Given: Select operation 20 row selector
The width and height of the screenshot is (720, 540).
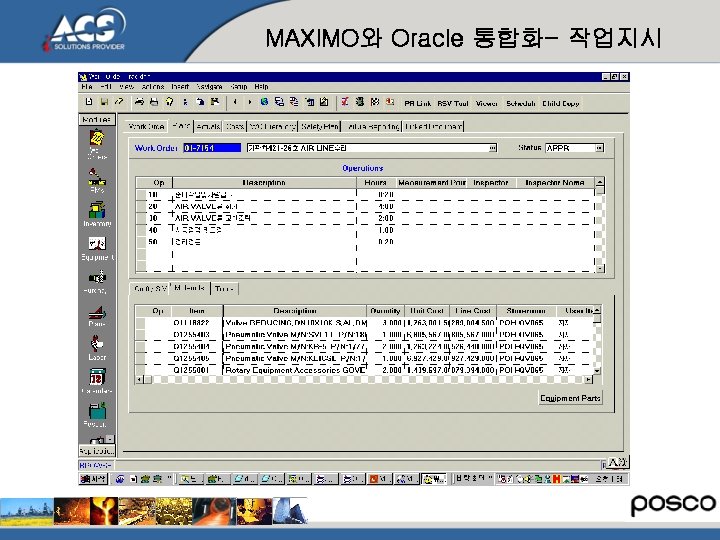Looking at the screenshot, I should (141, 207).
